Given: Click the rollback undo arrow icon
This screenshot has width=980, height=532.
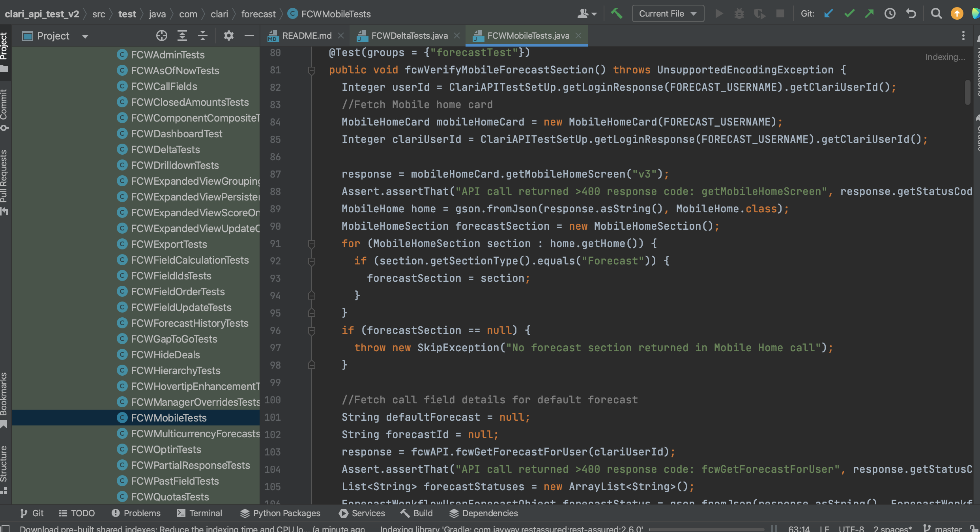Looking at the screenshot, I should click(911, 14).
